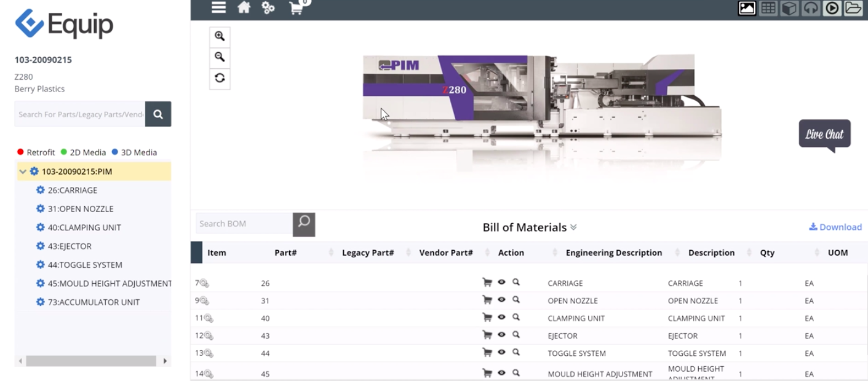Search details for TOGGLE SYSTEM row

[x=516, y=352]
